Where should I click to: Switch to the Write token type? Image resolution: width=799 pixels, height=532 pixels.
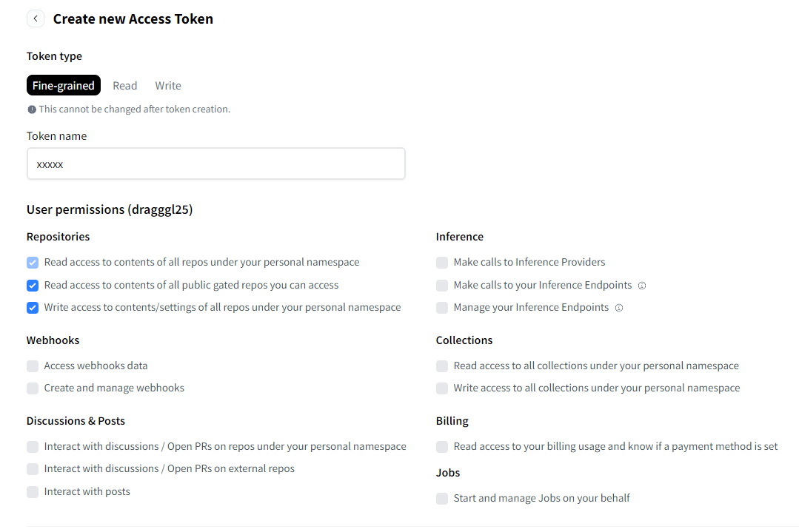168,86
